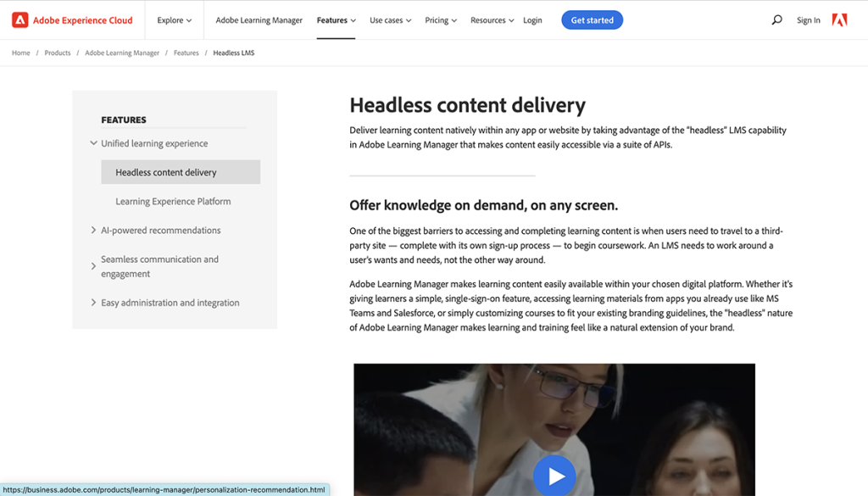Click the Sign In link
This screenshot has height=496, width=868.
(808, 20)
